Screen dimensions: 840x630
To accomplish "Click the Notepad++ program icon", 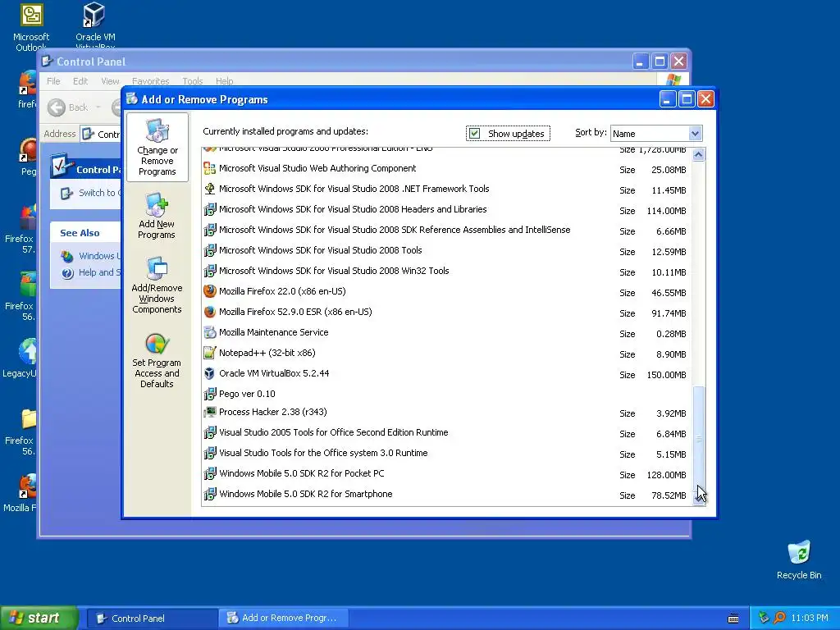I will [x=209, y=353].
